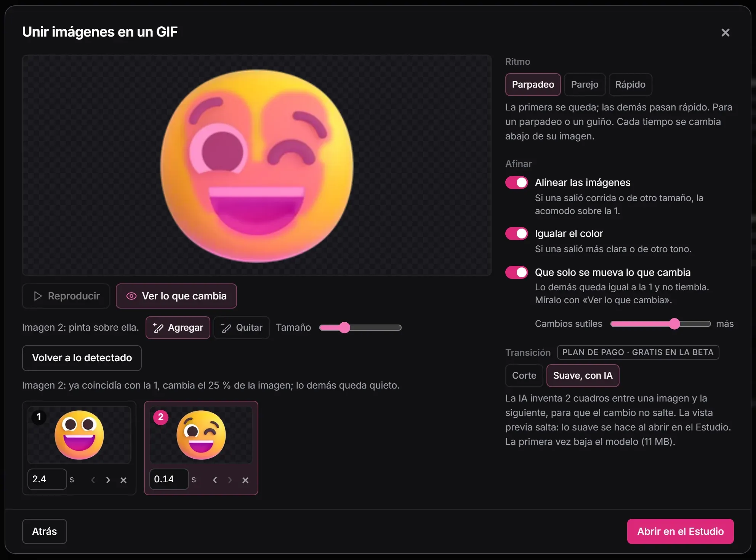756x560 pixels.
Task: Select the Agregar brush tool
Action: click(178, 328)
